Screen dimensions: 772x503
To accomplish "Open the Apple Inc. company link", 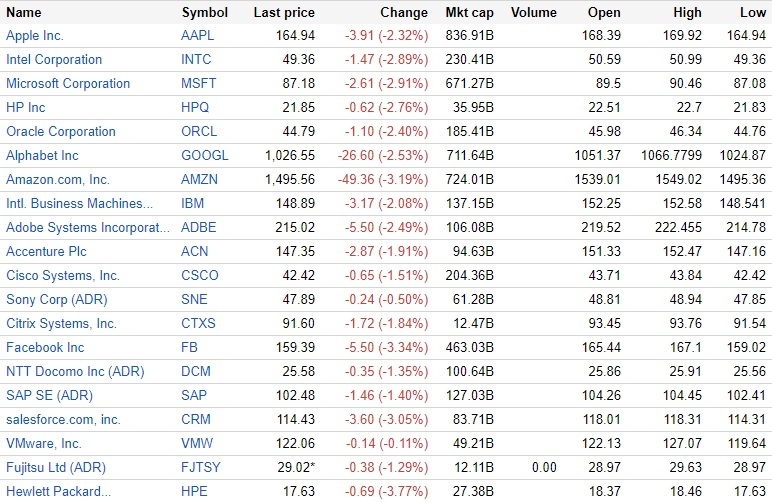I will (35, 36).
